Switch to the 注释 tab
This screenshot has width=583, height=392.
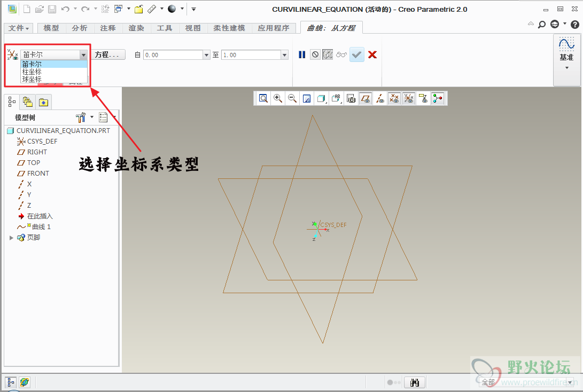pyautogui.click(x=108, y=28)
